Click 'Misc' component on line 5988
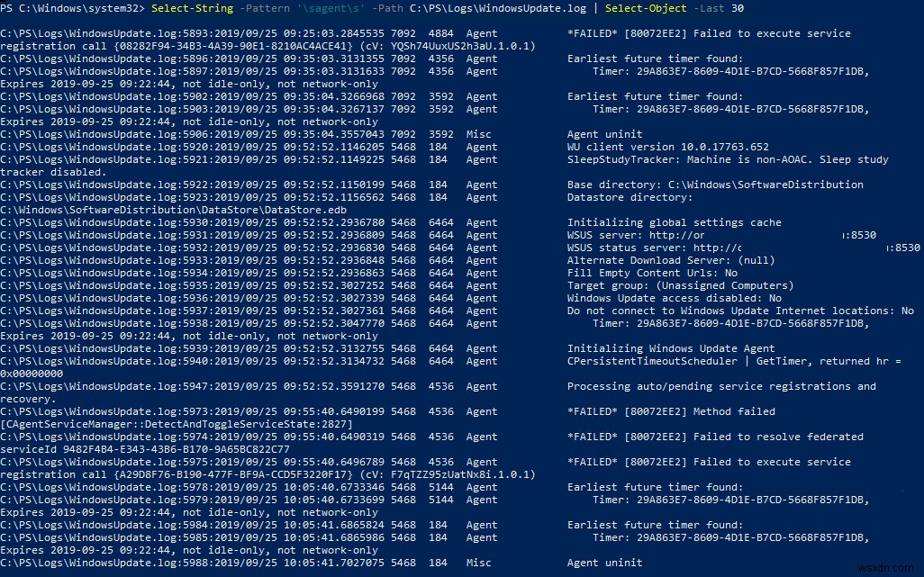Image resolution: width=924 pixels, height=577 pixels. point(478,563)
